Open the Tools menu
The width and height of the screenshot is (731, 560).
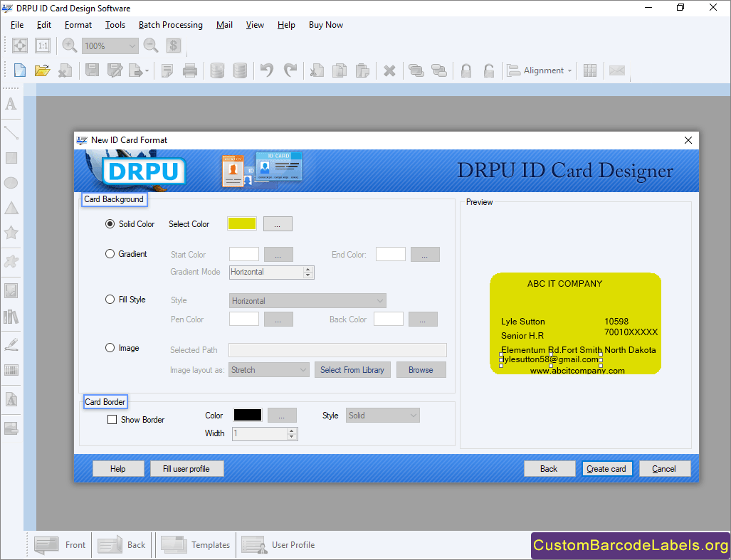click(115, 25)
